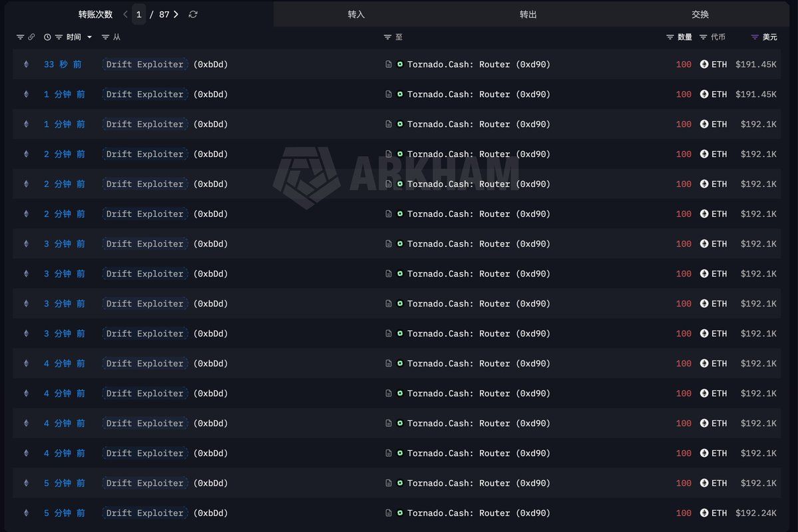
Task: Open the 美元 column filter
Action: tap(755, 37)
